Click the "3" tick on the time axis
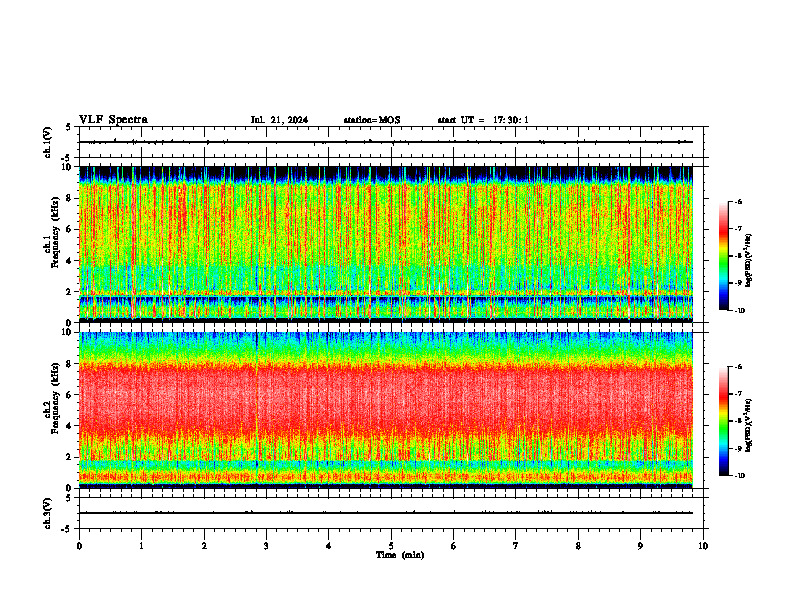 click(x=266, y=546)
